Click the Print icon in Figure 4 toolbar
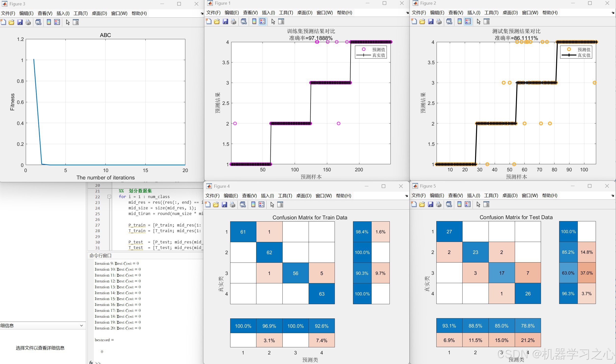Image resolution: width=616 pixels, height=364 pixels. coord(232,205)
